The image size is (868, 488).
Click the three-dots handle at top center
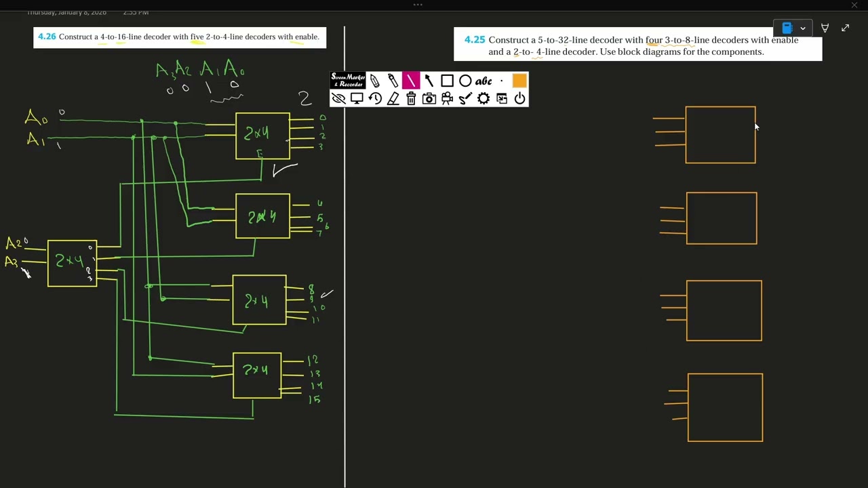pos(418,5)
